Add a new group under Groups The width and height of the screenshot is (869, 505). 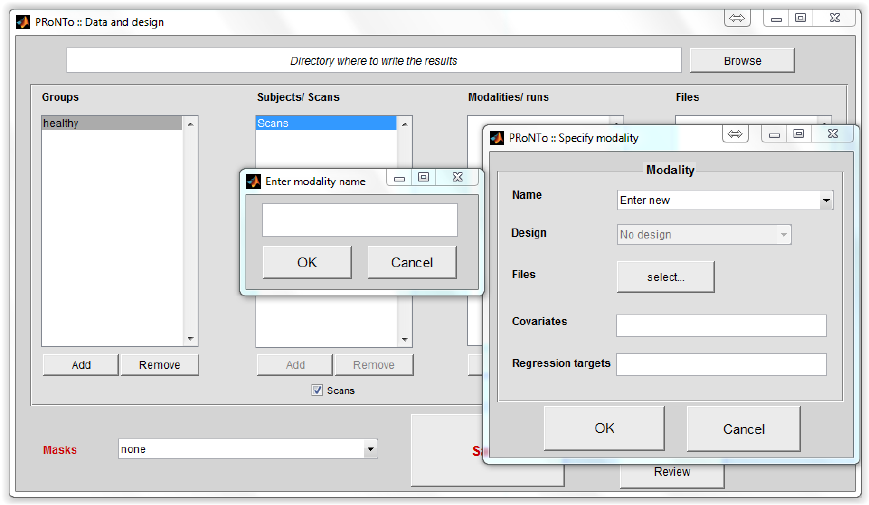pos(81,365)
